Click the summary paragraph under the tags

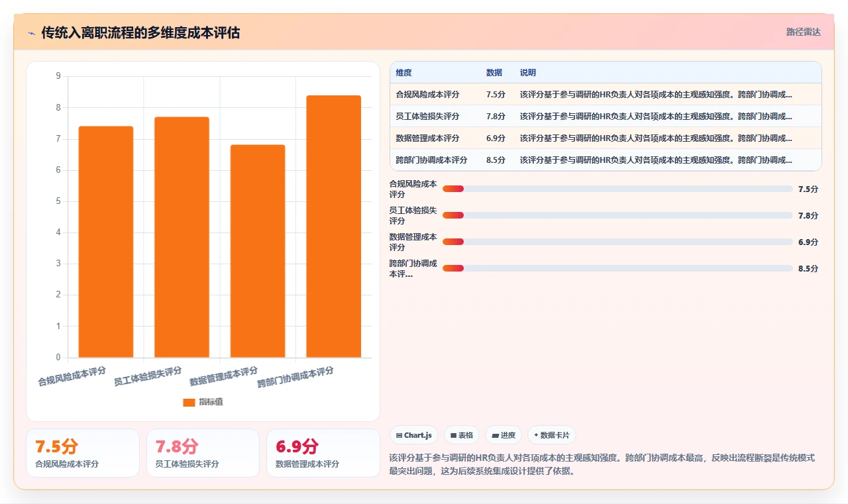(602, 464)
